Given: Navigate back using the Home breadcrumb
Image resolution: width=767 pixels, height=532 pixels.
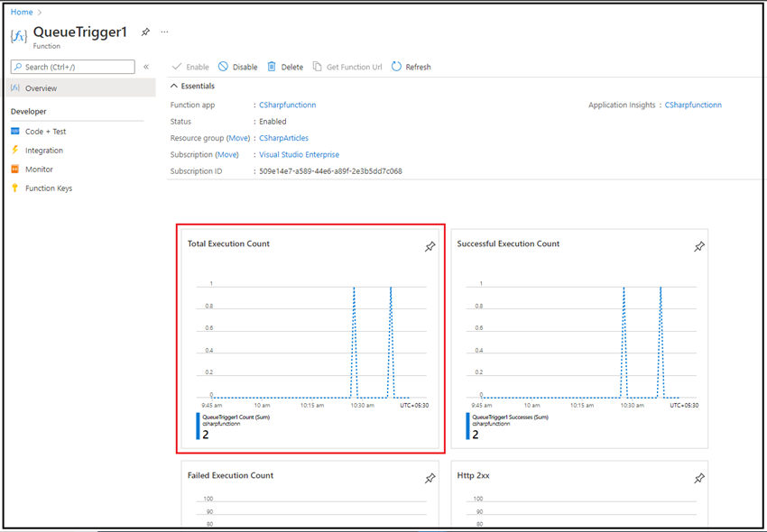Looking at the screenshot, I should (20, 11).
